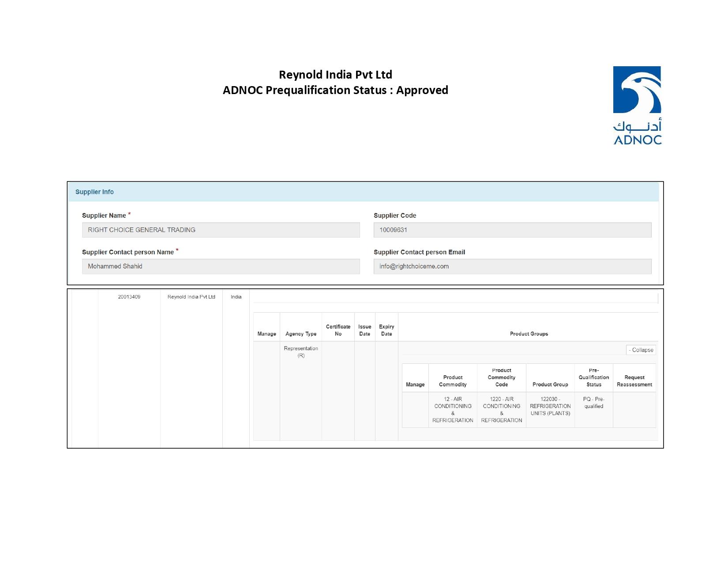
Task: Click the Supplier Name input field
Action: point(221,230)
